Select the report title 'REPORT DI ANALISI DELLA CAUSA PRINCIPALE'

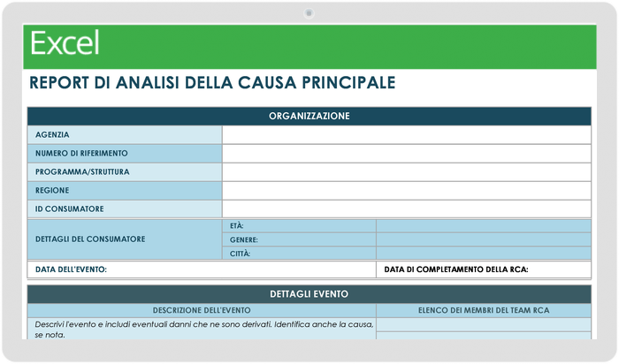point(212,83)
